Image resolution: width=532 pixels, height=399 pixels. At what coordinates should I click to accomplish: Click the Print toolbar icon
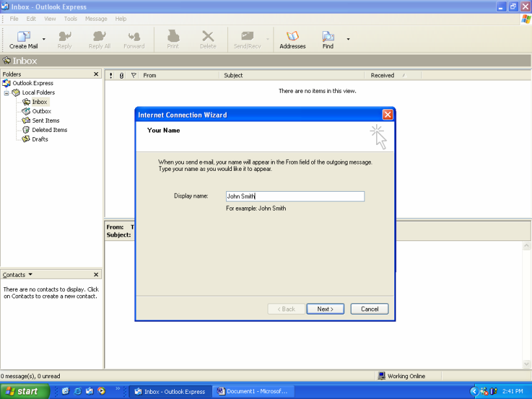[173, 36]
